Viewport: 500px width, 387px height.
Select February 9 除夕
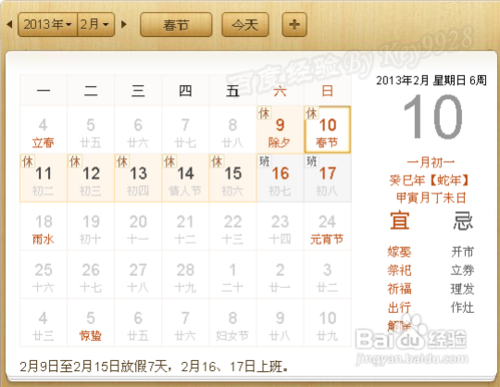[x=280, y=130]
